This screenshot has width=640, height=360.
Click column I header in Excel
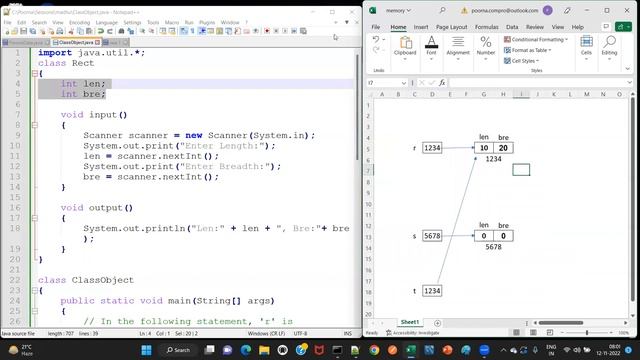[x=521, y=94]
